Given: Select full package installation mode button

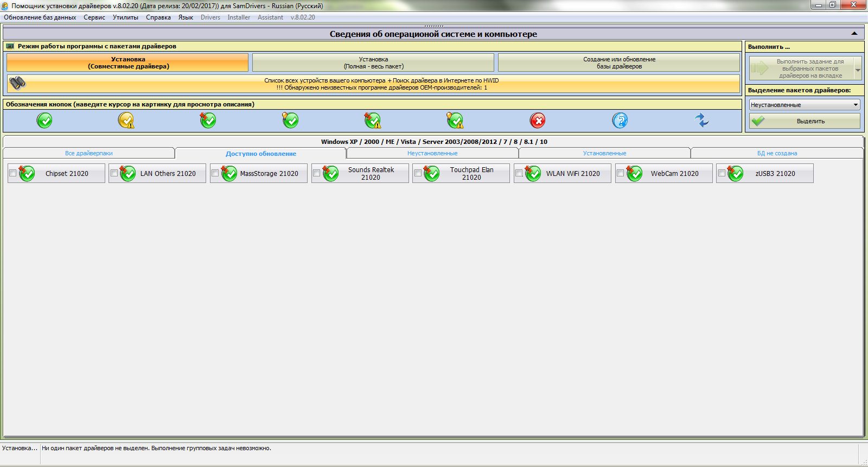Looking at the screenshot, I should click(373, 62).
